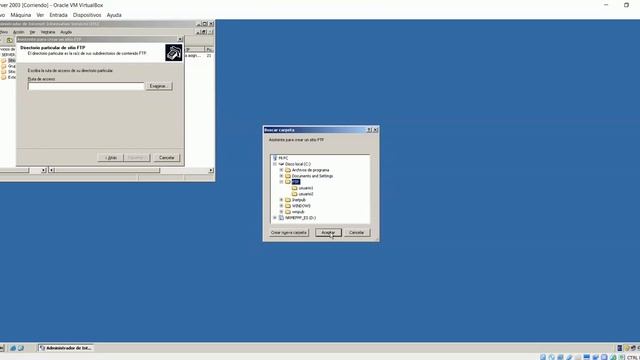Expand the Documents and Settings node

(x=281, y=176)
